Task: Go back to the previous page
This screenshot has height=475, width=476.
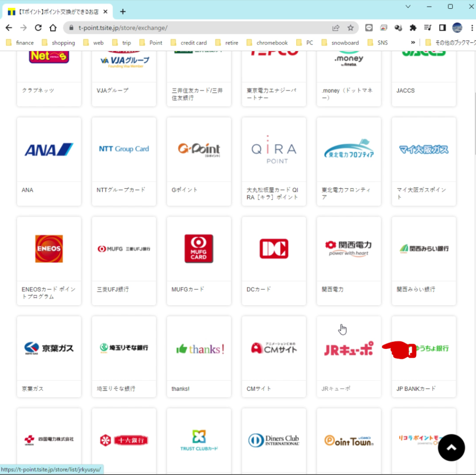Action: pos(9,28)
